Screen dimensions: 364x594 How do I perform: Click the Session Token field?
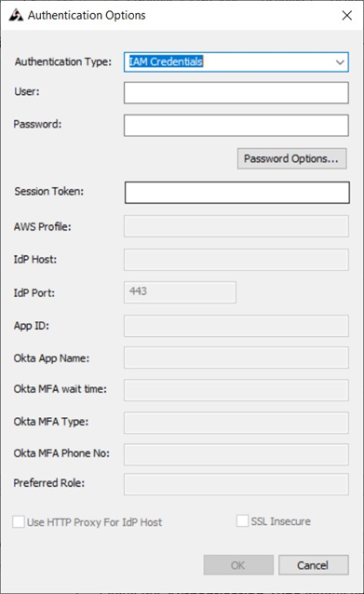point(236,193)
